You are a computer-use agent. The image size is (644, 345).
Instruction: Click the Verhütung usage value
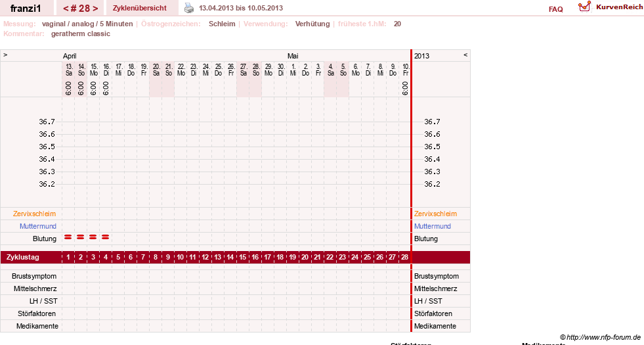click(x=312, y=24)
